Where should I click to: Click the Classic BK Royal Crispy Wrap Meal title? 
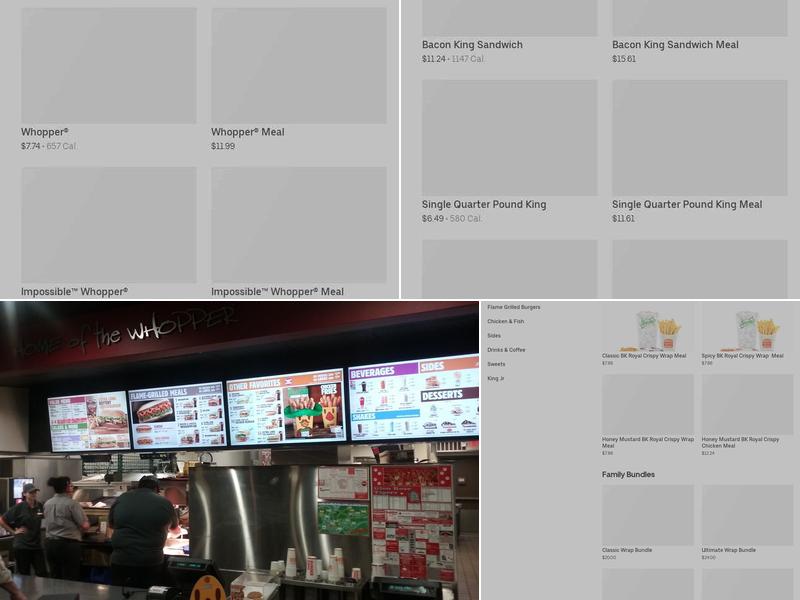(644, 356)
